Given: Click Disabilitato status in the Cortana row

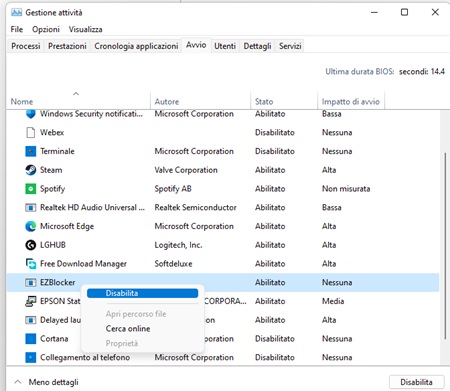Looking at the screenshot, I should (x=275, y=339).
